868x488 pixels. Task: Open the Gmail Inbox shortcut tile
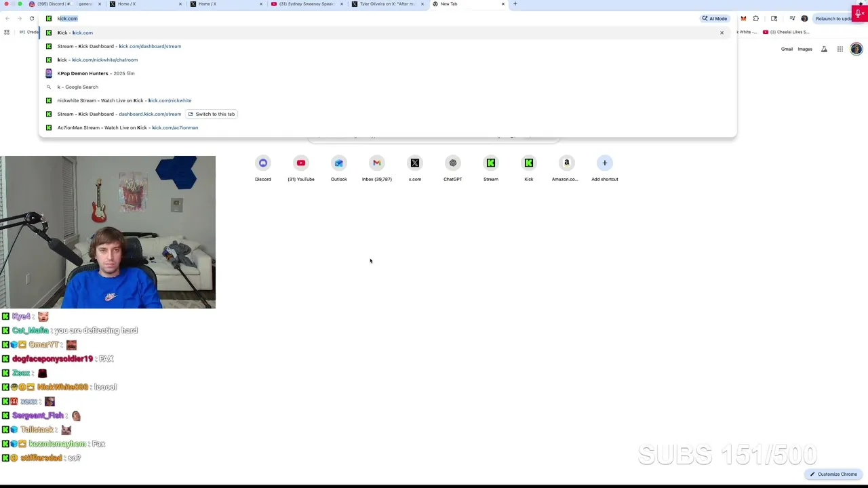coord(377,169)
